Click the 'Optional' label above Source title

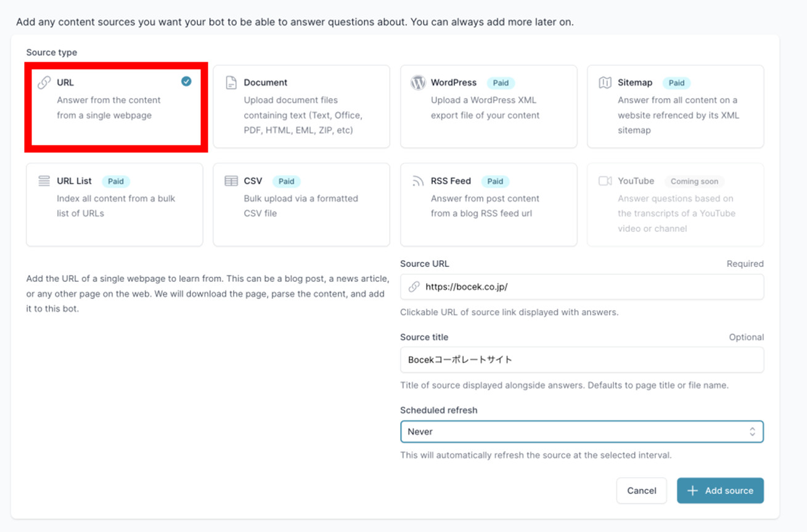click(746, 337)
